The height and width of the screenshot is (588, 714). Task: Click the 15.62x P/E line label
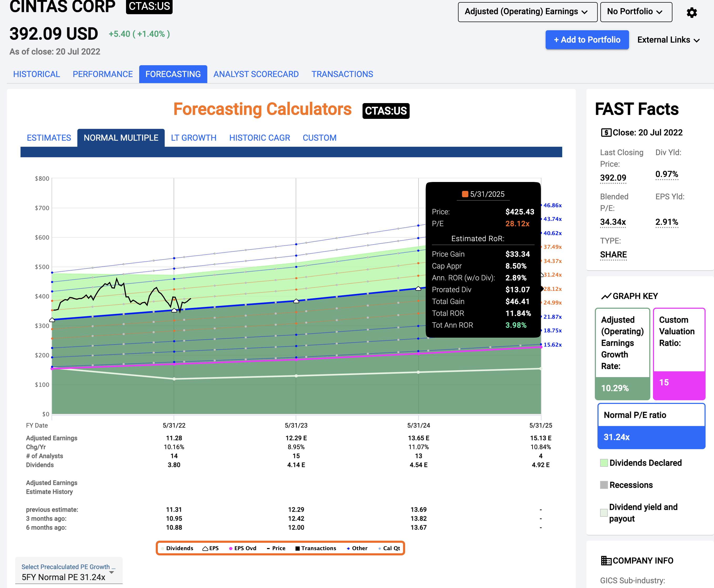coord(552,345)
